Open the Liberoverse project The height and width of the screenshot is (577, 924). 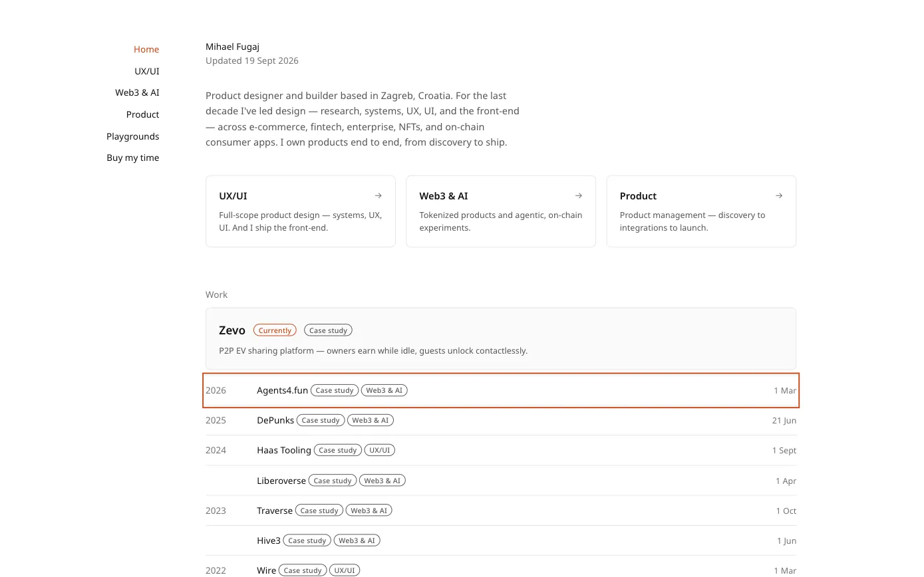click(501, 481)
